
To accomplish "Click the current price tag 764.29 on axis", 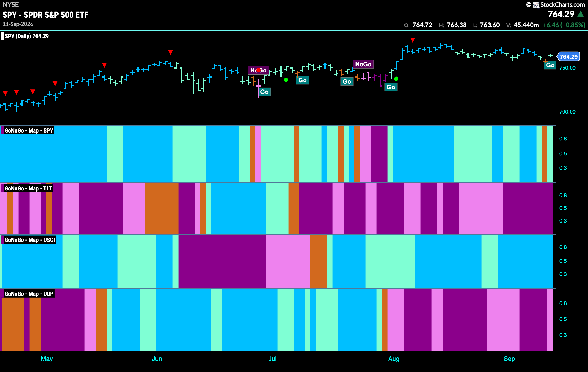I will coord(568,57).
